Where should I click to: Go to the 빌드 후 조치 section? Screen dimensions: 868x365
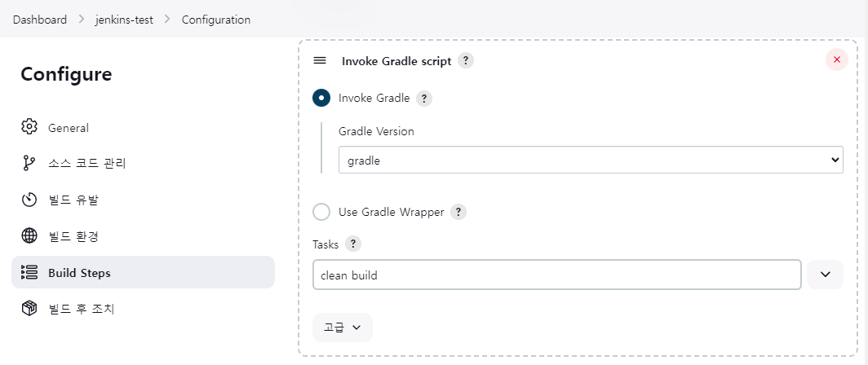[82, 309]
